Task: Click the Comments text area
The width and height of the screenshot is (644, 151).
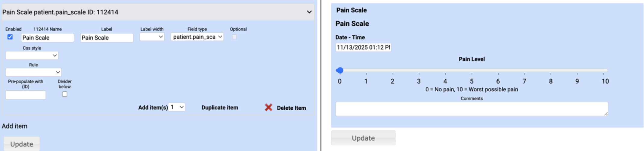Action: pyautogui.click(x=471, y=109)
